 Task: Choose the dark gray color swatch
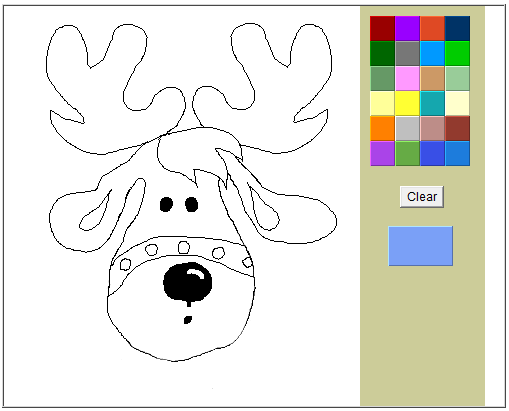(407, 53)
